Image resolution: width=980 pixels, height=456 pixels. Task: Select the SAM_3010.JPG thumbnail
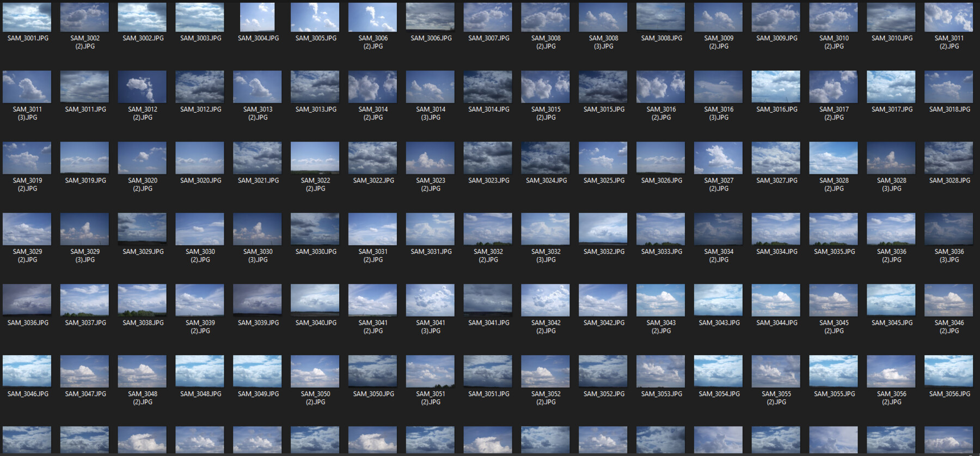[891, 17]
